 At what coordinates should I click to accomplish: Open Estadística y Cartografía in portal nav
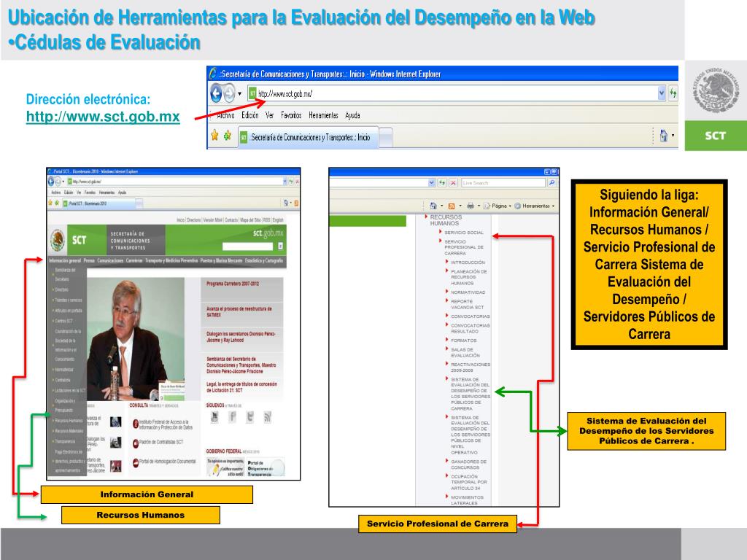pos(264,261)
